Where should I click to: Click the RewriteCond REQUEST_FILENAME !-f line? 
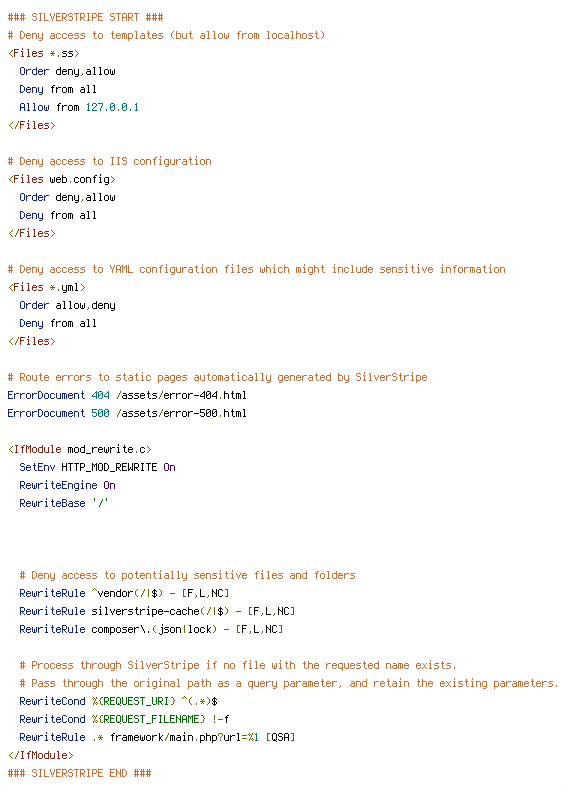[124, 719]
